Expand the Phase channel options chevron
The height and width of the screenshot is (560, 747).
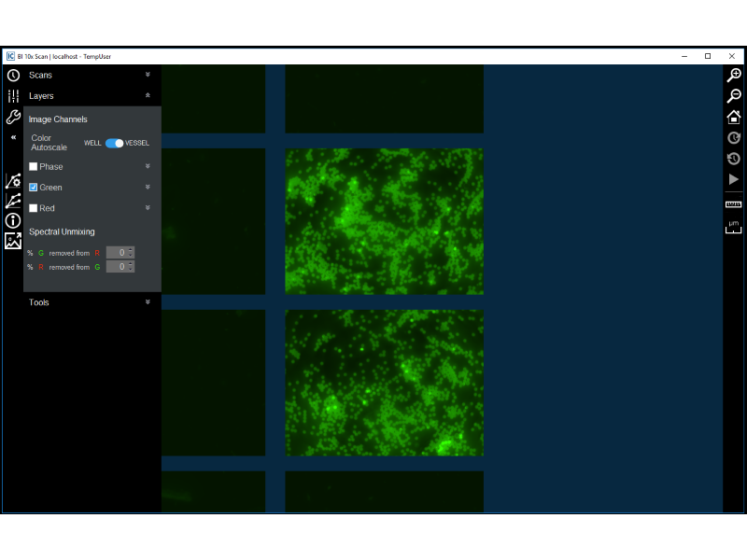click(x=148, y=166)
